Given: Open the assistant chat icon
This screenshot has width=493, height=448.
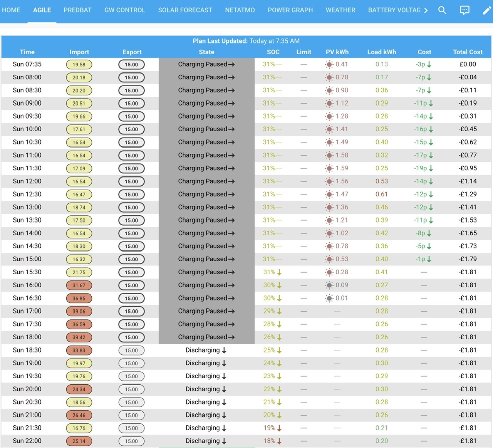Looking at the screenshot, I should (x=465, y=10).
